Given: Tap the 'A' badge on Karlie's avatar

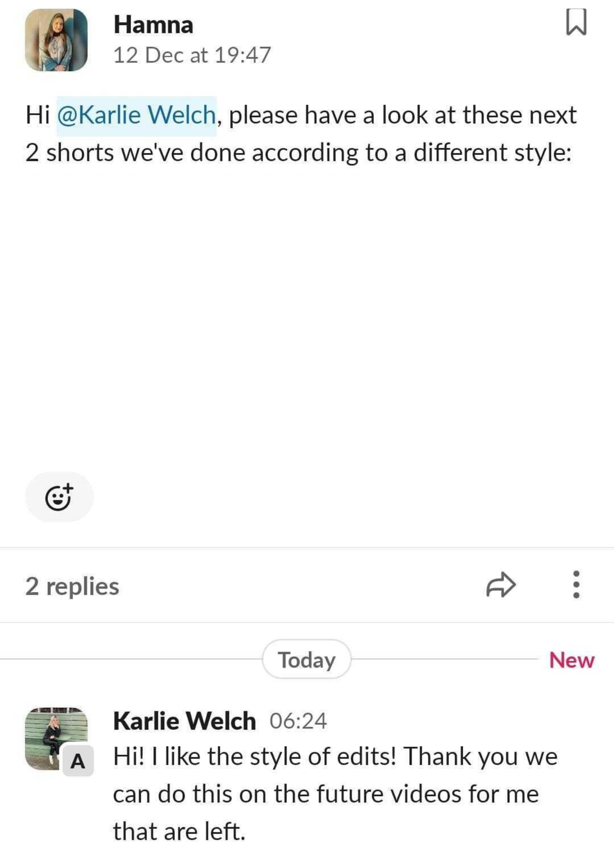Looking at the screenshot, I should (78, 761).
